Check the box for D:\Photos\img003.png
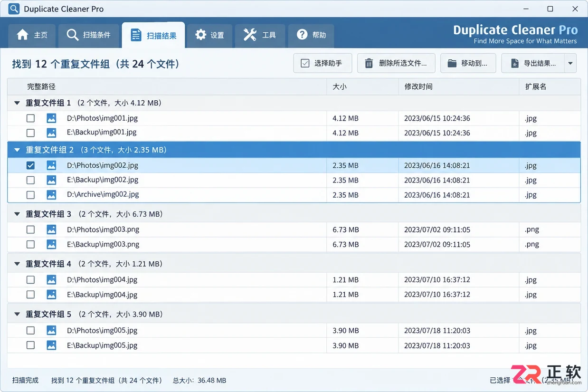588x392 pixels. (30, 229)
